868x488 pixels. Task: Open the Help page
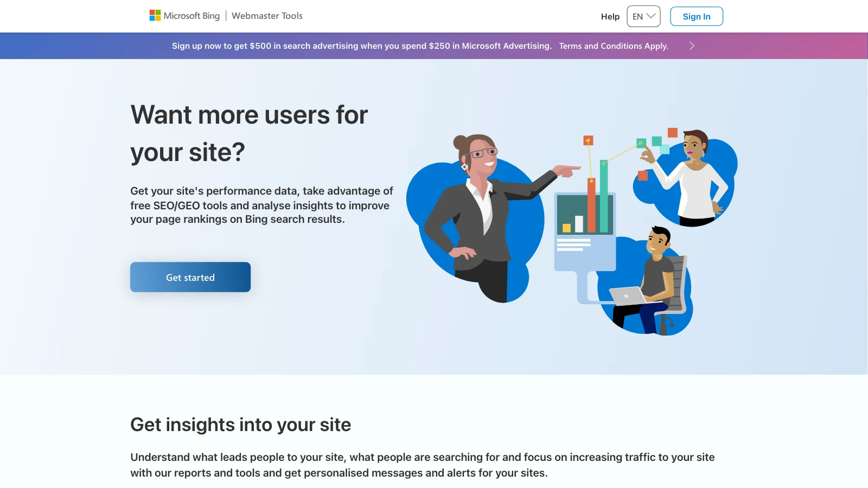610,16
